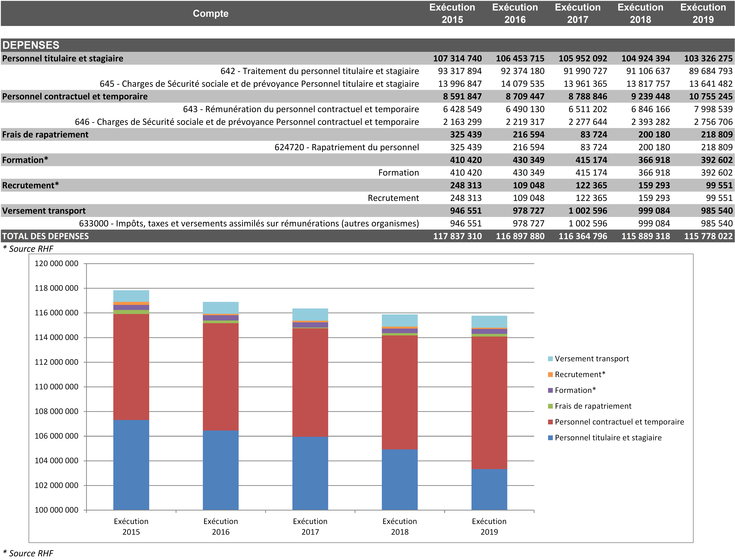Click the Compte column header
Viewport: 735px width, 560px height.
point(211,13)
